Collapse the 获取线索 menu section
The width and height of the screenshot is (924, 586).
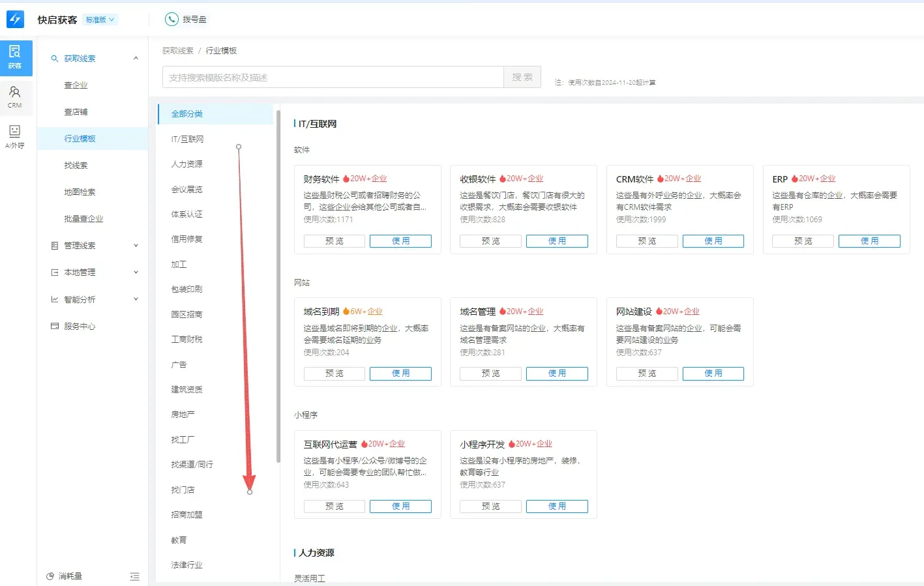pos(136,59)
